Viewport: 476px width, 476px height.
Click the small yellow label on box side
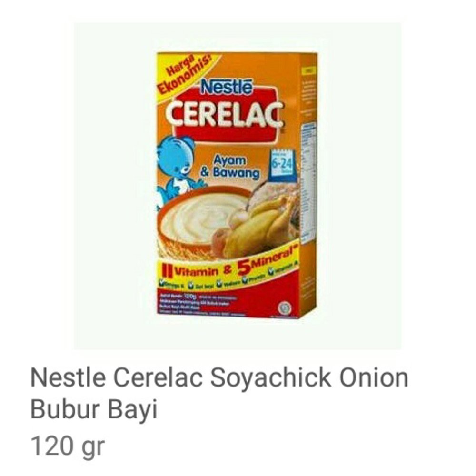pyautogui.click(x=308, y=71)
